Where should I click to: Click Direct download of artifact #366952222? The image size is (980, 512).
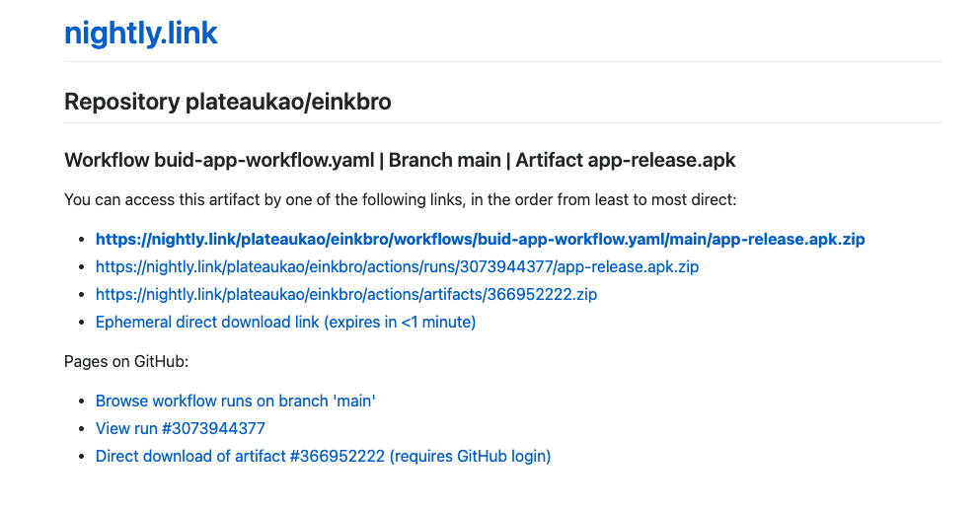pos(323,456)
